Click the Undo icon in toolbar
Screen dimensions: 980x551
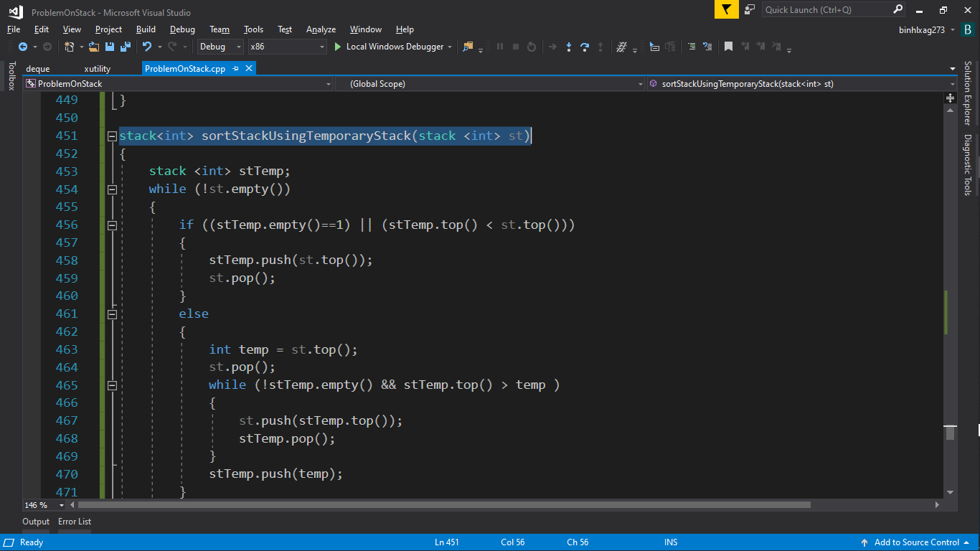tap(147, 47)
